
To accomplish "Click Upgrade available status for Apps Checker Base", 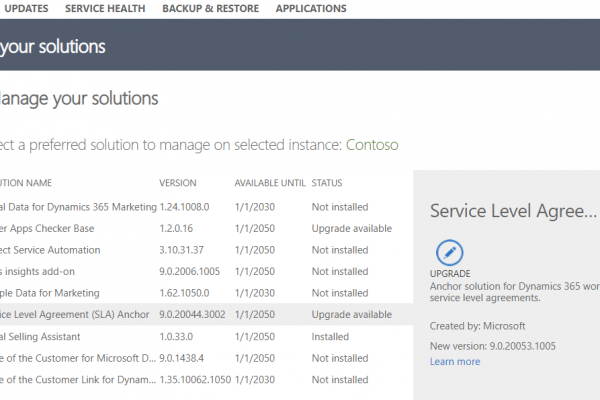I will [x=352, y=229].
